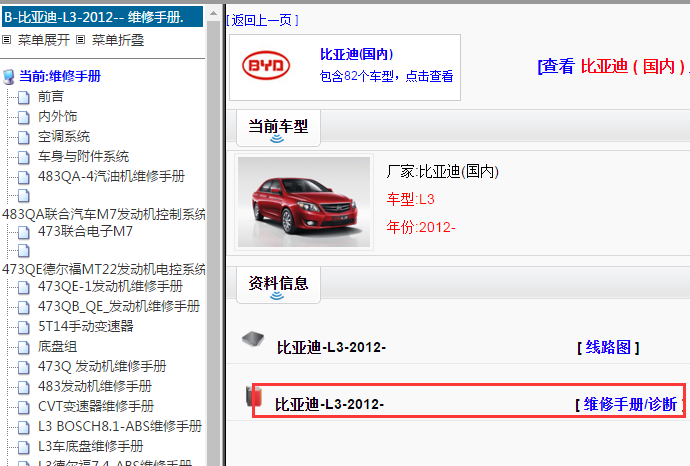Viewport: 690px width, 466px height.
Task: Open 483QA联合汽车M7发动机控制系统 entry
Action: [103, 214]
